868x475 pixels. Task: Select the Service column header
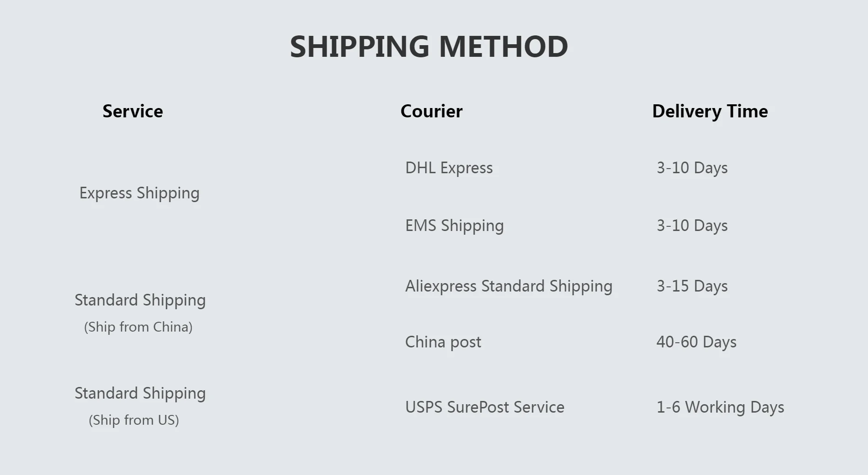click(x=133, y=111)
